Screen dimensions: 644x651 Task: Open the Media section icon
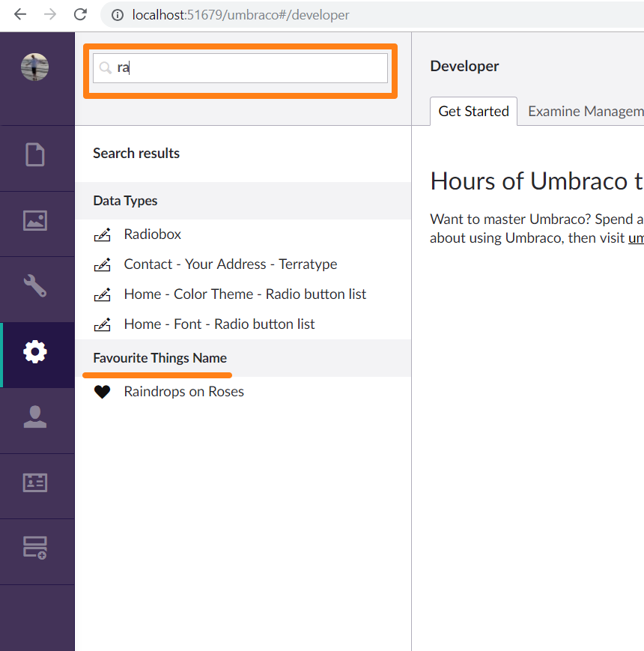(35, 220)
